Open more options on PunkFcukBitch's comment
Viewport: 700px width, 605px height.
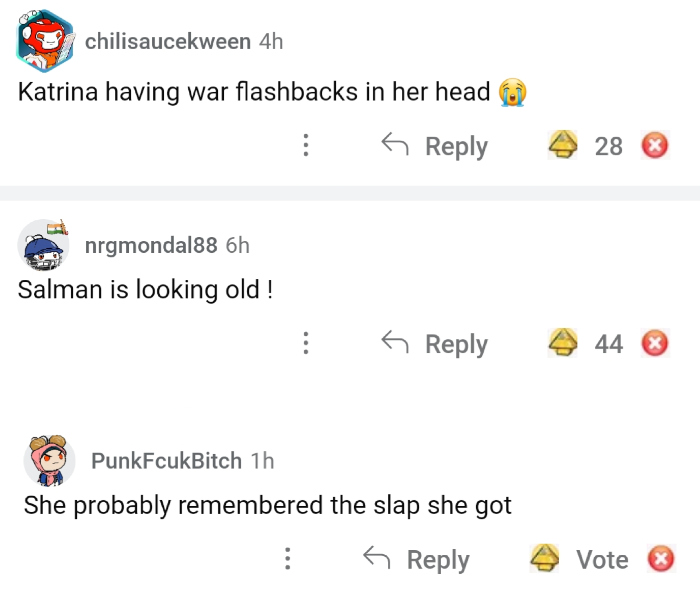click(287, 559)
